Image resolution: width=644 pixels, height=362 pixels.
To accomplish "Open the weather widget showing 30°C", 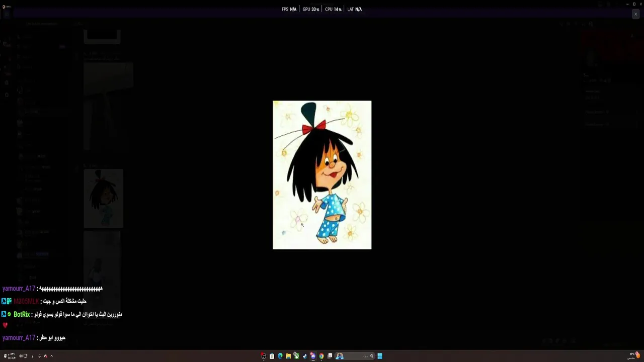I will pyautogui.click(x=633, y=355).
